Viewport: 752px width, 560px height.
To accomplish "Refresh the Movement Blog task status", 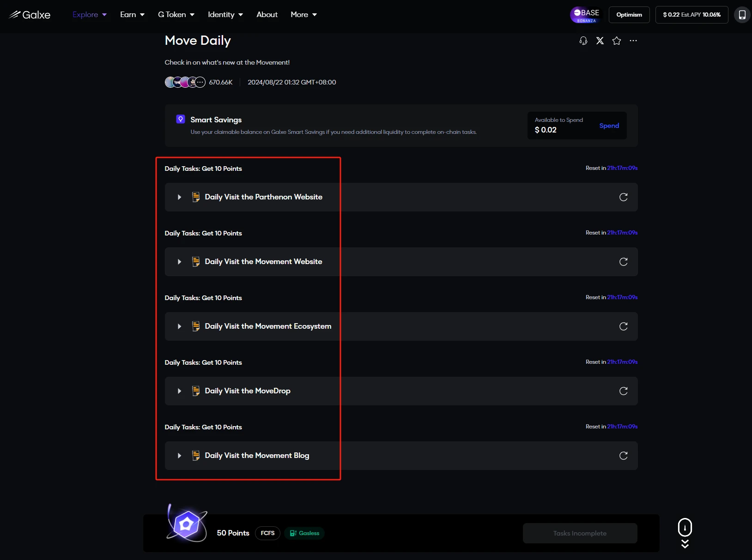I will tap(623, 456).
